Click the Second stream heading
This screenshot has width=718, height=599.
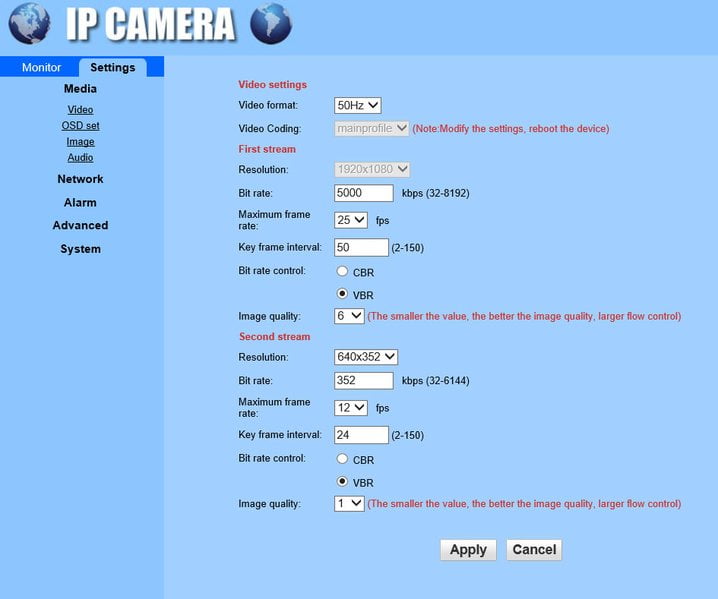pyautogui.click(x=274, y=337)
